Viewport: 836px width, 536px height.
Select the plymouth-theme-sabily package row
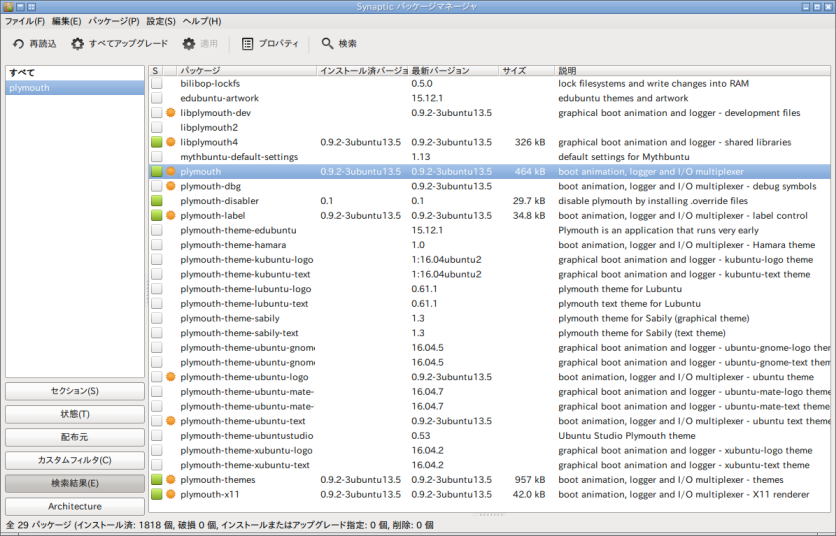click(x=489, y=318)
